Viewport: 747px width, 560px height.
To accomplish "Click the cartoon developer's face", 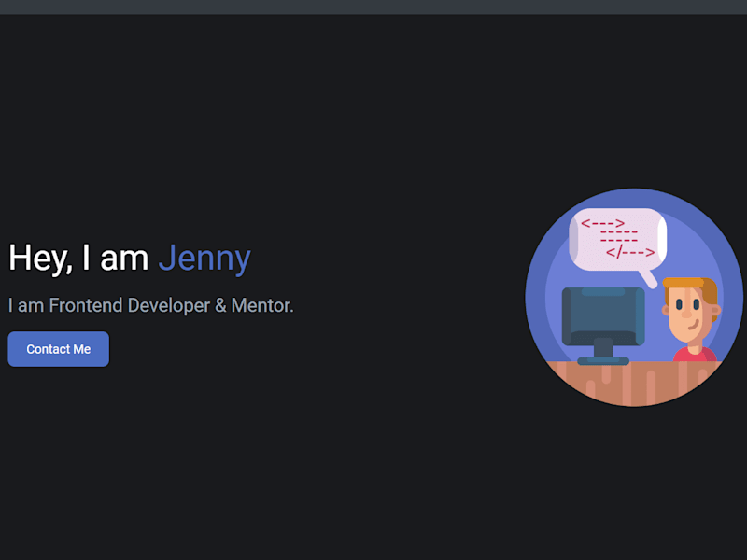I will (x=687, y=314).
